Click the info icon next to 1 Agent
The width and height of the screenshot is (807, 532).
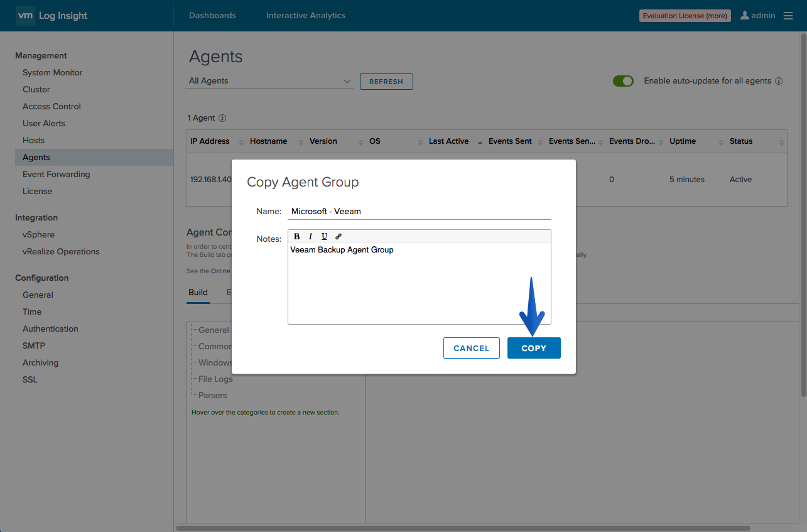pos(222,118)
